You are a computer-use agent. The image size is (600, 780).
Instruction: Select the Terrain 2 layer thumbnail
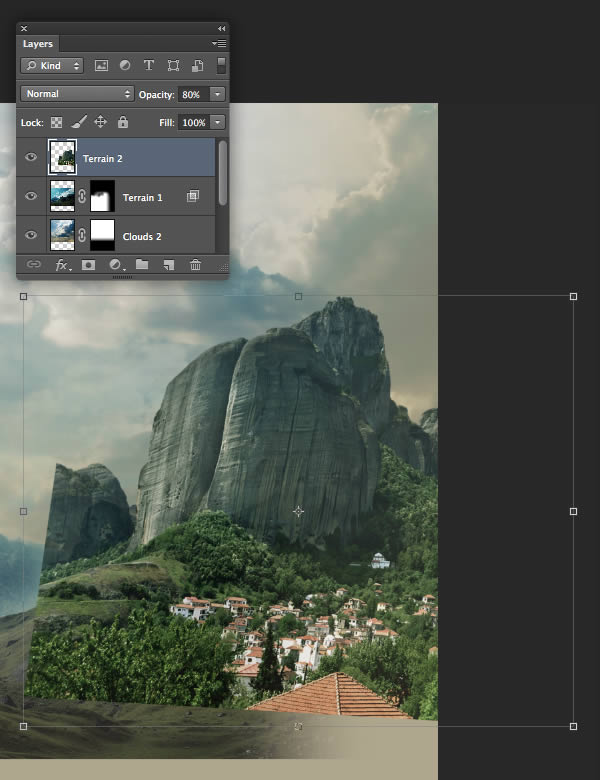coord(63,157)
